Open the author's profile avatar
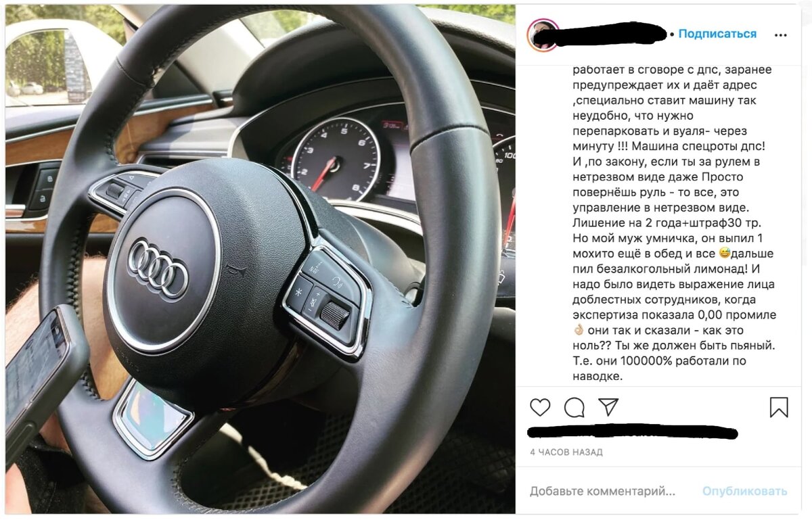 pyautogui.click(x=543, y=34)
